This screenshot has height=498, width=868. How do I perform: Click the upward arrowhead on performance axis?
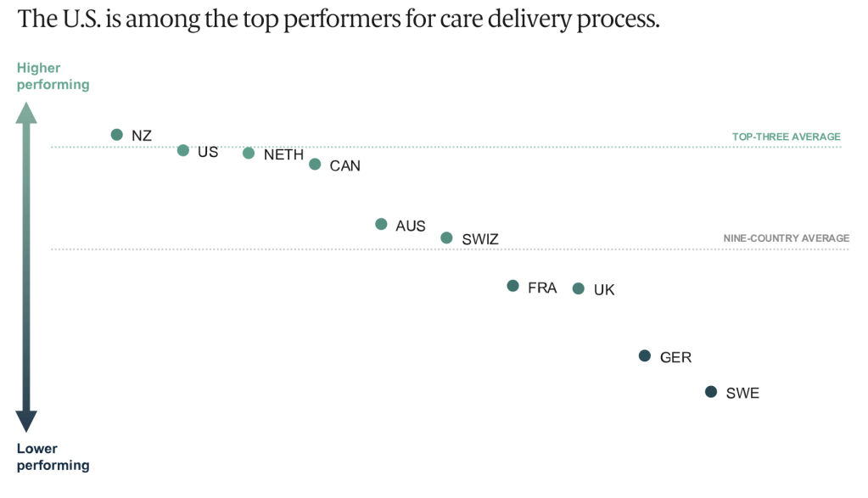coord(27,113)
